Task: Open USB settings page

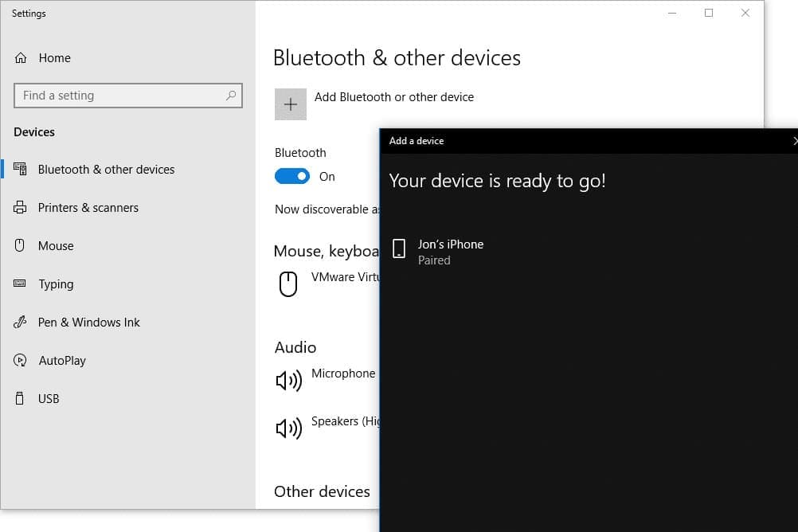Action: click(x=128, y=399)
